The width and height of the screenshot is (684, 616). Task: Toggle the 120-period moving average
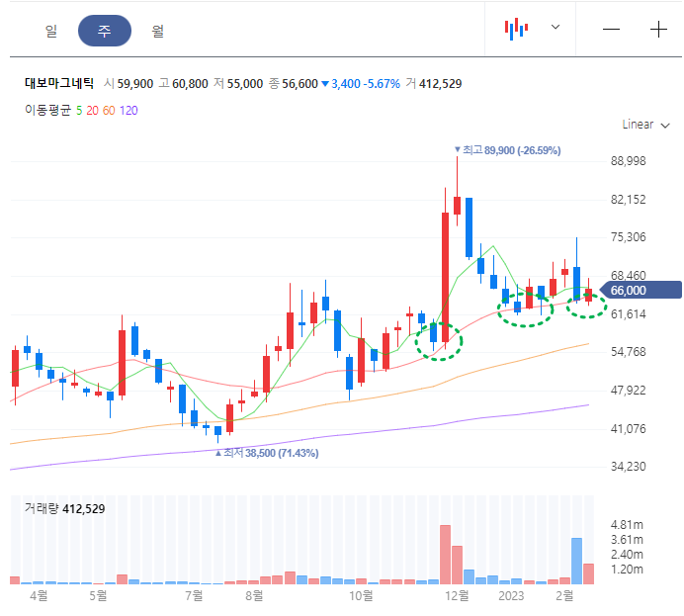[128, 111]
